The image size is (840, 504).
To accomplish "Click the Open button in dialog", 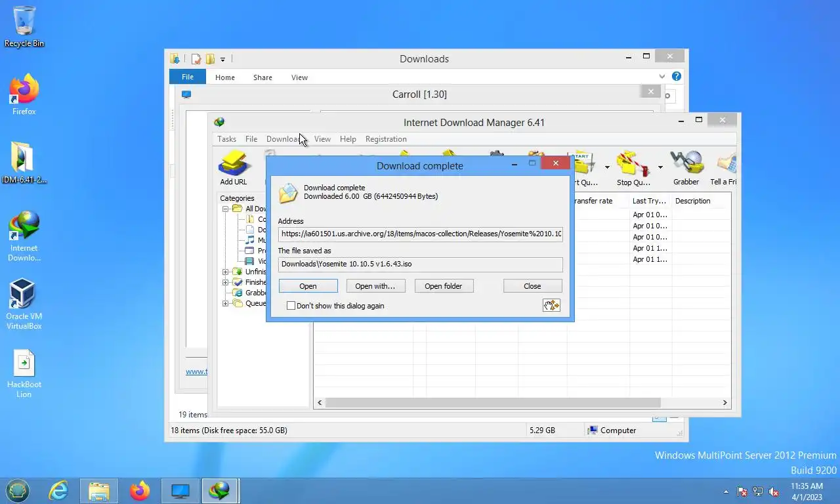I will coord(308,286).
